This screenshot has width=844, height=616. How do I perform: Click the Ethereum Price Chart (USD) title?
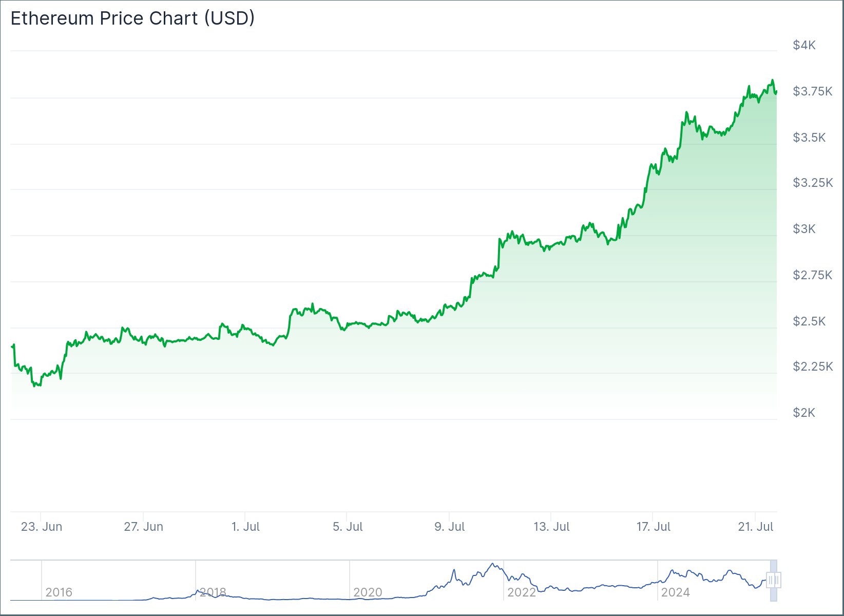132,18
